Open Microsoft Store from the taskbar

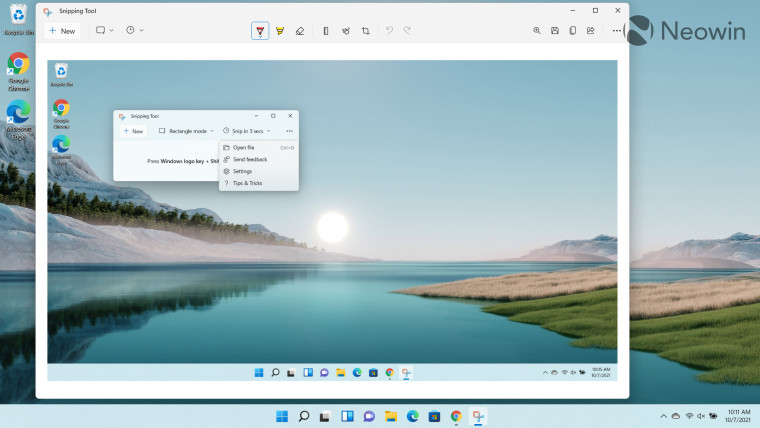pos(434,416)
